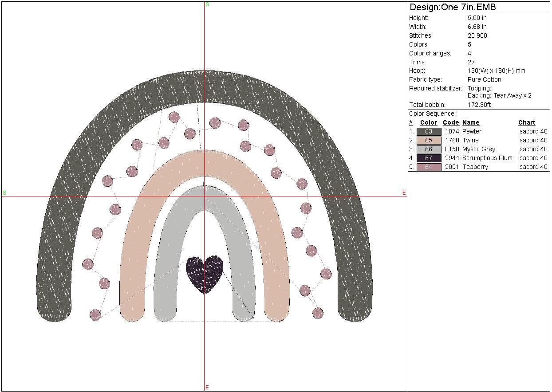Click the 'Chart' column header
This screenshot has width=552, height=392.
(527, 122)
